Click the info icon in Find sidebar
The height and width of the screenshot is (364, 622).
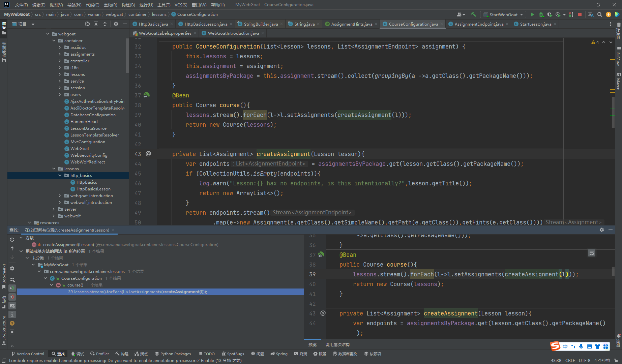pyautogui.click(x=12, y=314)
